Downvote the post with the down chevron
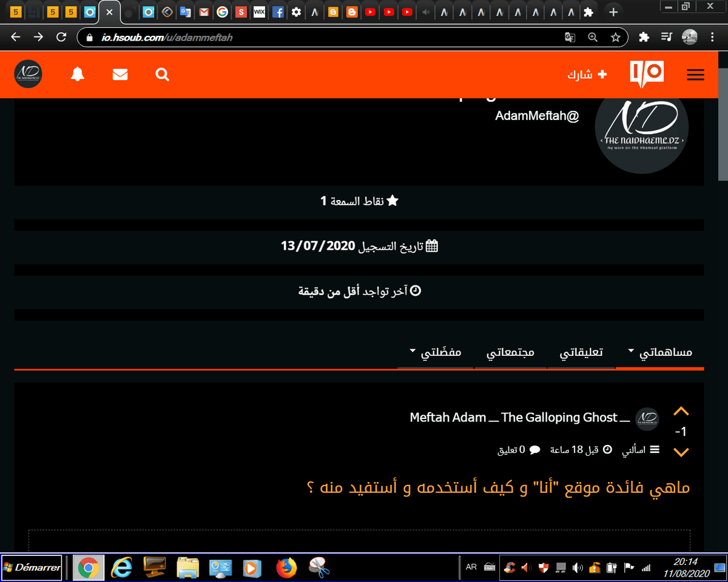728x582 pixels. [681, 452]
